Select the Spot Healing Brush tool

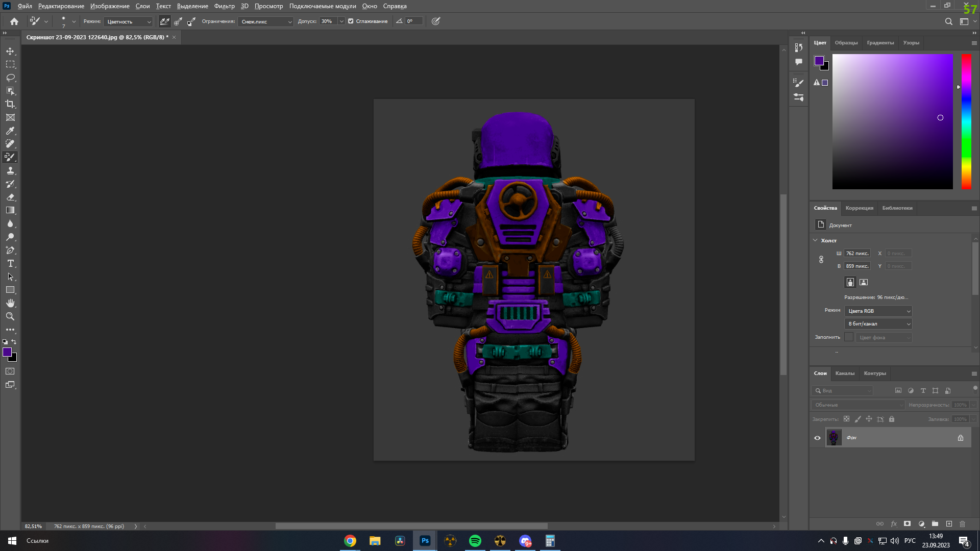[10, 144]
